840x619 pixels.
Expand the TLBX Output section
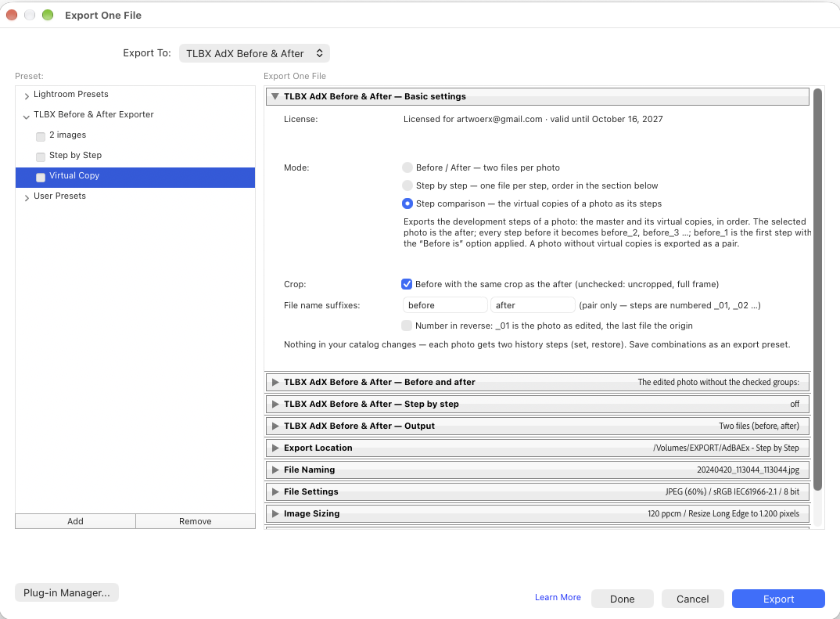pyautogui.click(x=275, y=426)
